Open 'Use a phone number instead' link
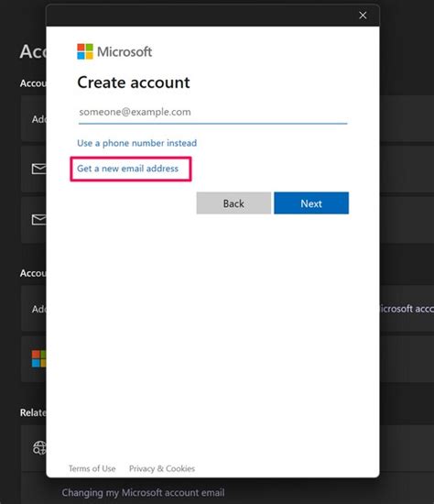 coord(136,143)
